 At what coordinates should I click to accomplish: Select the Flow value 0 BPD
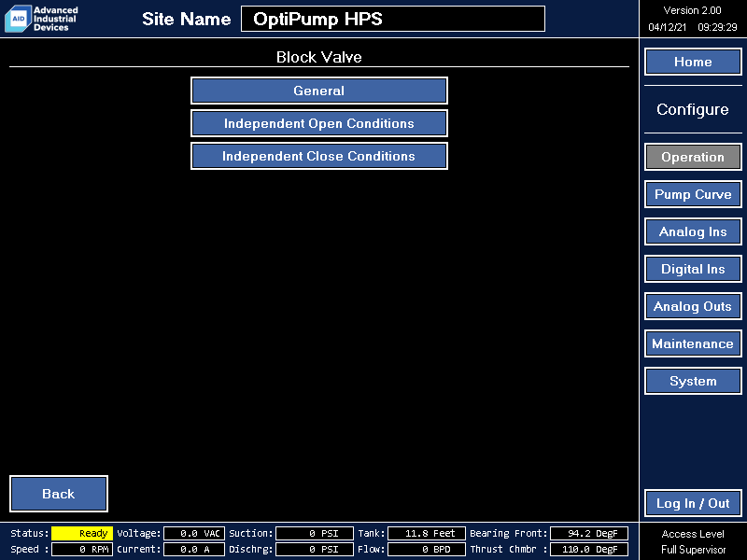427,549
